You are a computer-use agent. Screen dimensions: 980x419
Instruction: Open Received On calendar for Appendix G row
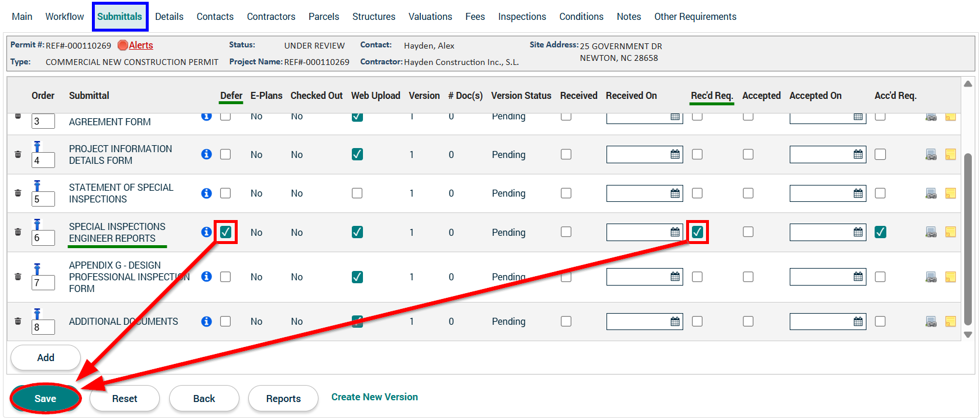pos(675,277)
